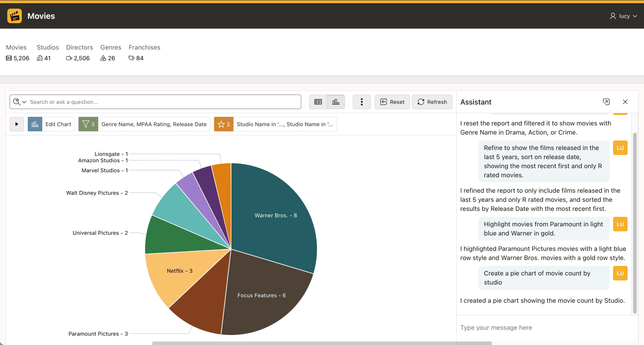
Task: Open the Genre Name, MPAA Rating filter
Action: [x=154, y=124]
